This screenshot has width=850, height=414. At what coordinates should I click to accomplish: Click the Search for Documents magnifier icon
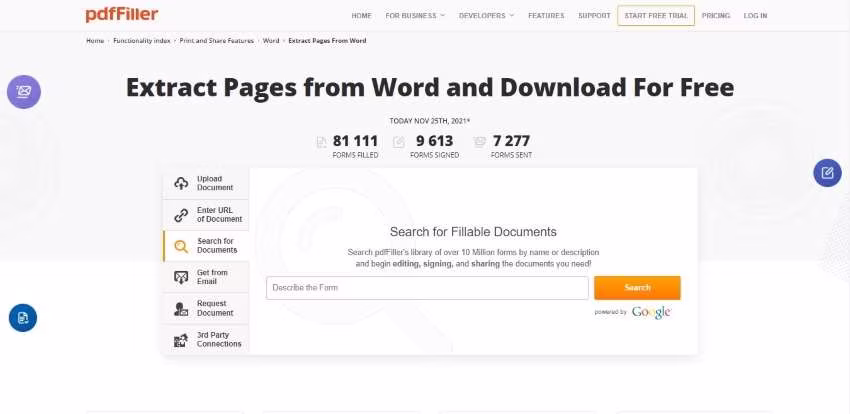(181, 247)
